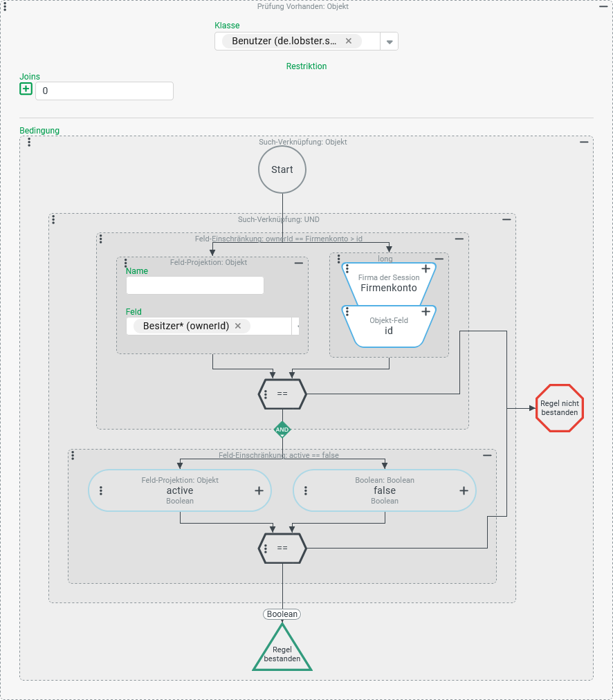Select the red 'Regel nicht bestanden' octagon
Screen dimensions: 613x700
point(560,408)
